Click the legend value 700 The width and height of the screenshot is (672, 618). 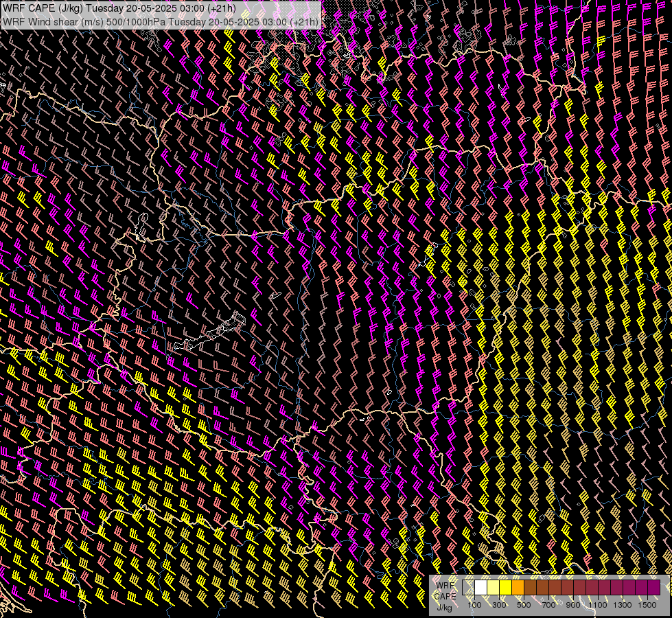point(548,605)
